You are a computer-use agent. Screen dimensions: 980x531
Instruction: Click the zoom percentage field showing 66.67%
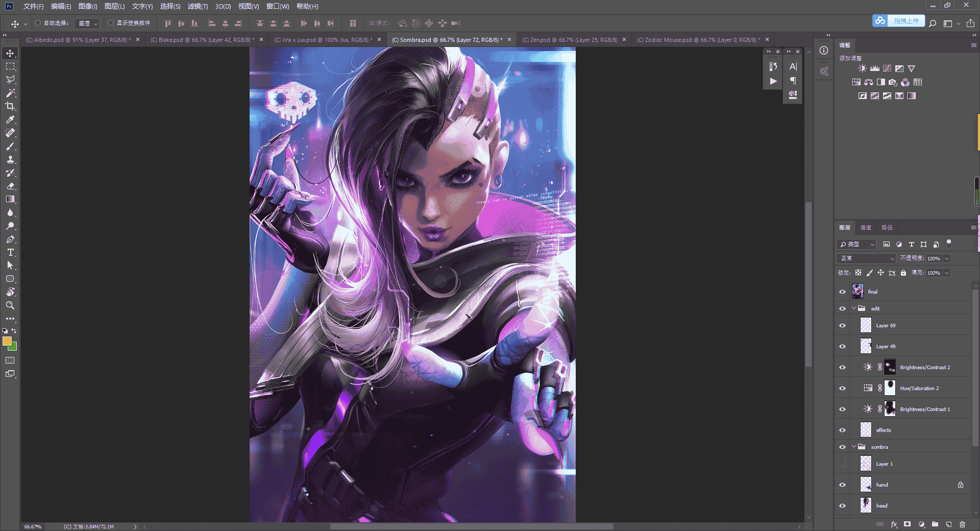click(x=33, y=526)
